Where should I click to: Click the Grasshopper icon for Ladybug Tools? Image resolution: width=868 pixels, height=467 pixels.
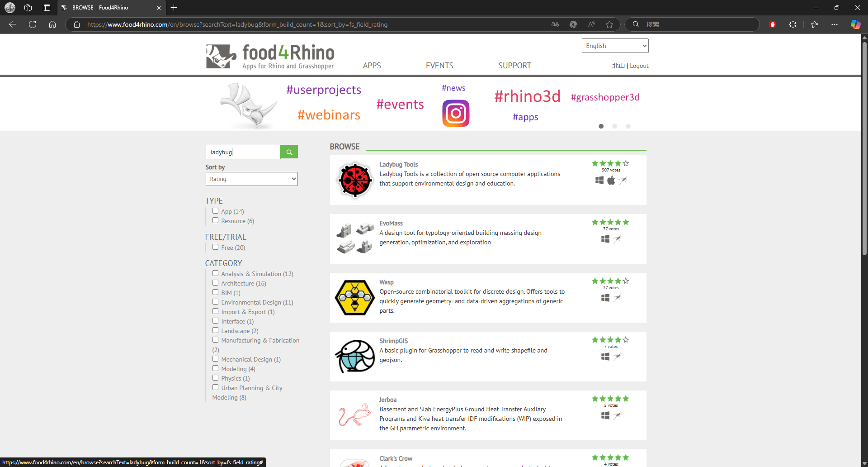(x=623, y=180)
